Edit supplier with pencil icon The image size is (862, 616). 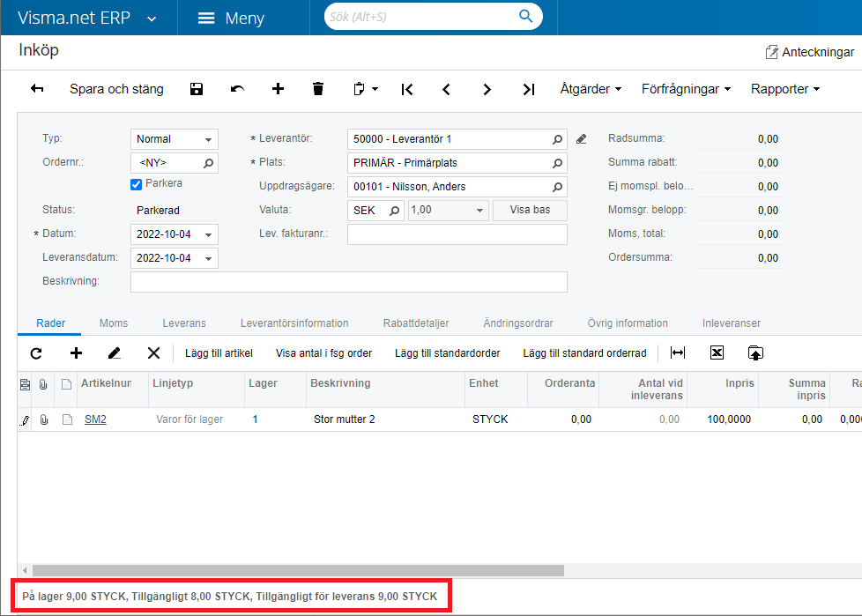(581, 139)
